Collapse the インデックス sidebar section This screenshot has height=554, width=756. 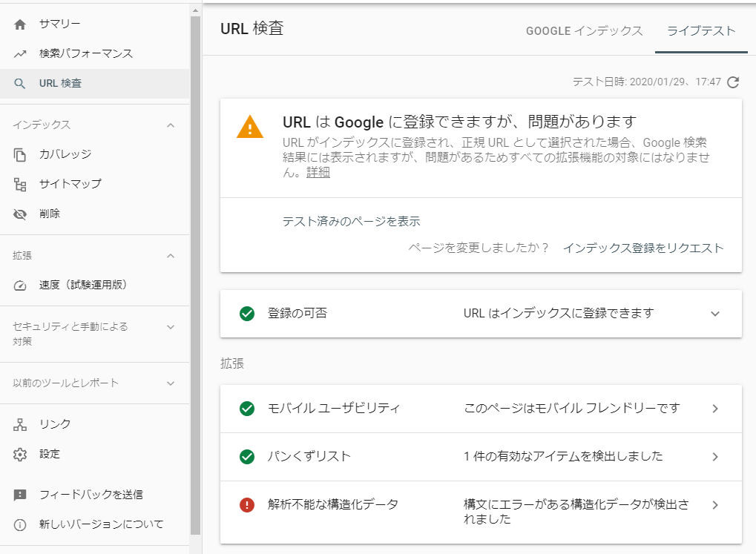171,125
